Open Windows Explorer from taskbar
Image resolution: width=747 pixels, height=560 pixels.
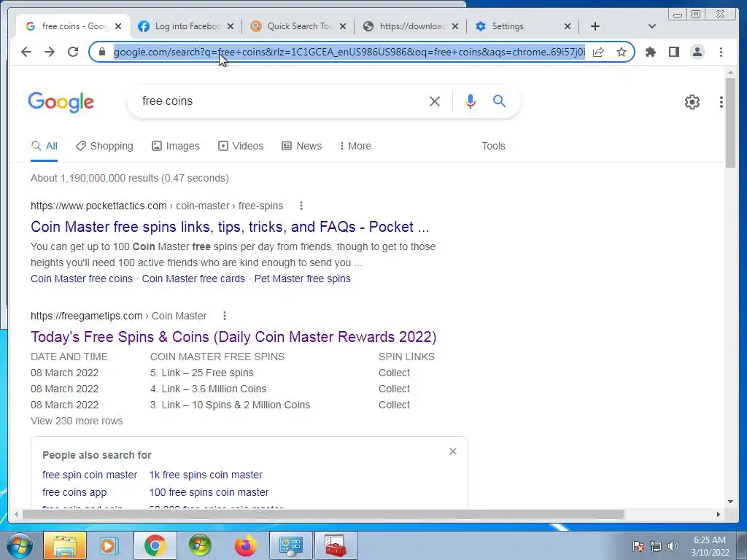tap(65, 545)
